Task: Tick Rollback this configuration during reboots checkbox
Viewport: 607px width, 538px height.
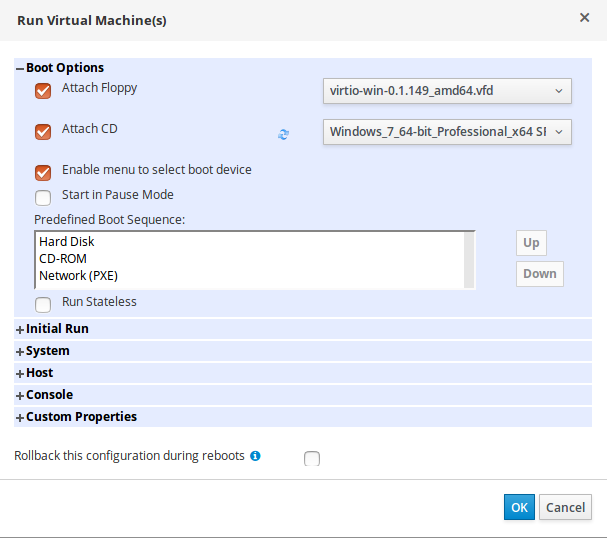Action: click(312, 459)
